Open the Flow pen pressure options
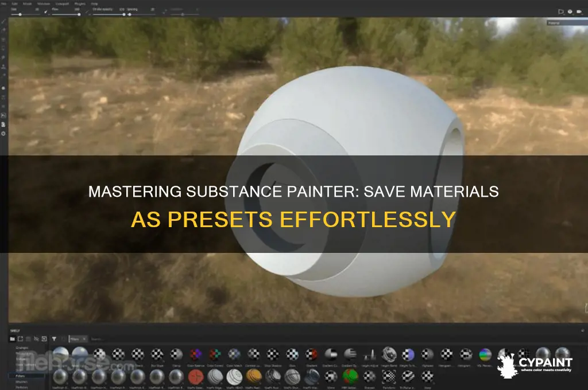Image resolution: width=588 pixels, height=390 pixels. (87, 12)
